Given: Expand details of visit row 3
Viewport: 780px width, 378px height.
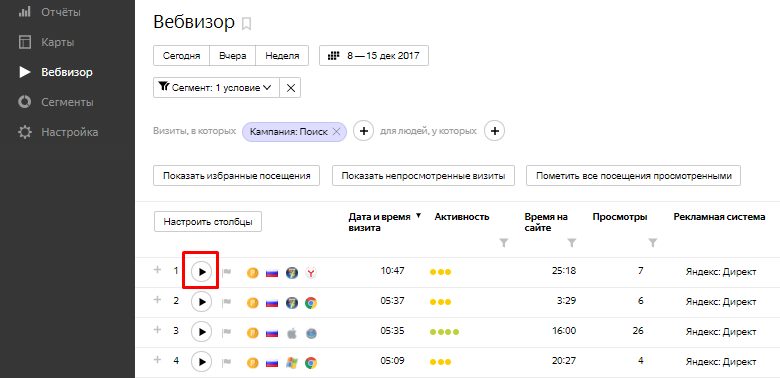Looking at the screenshot, I should tap(157, 330).
